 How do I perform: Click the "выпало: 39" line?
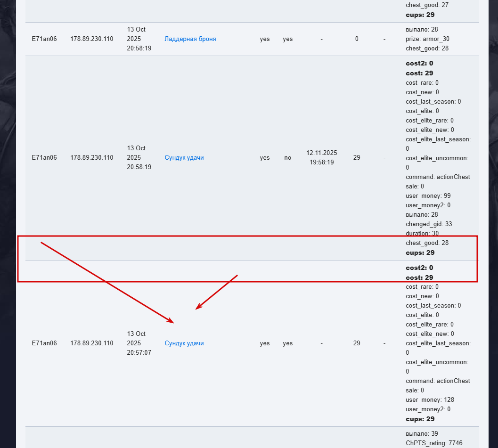click(x=422, y=434)
